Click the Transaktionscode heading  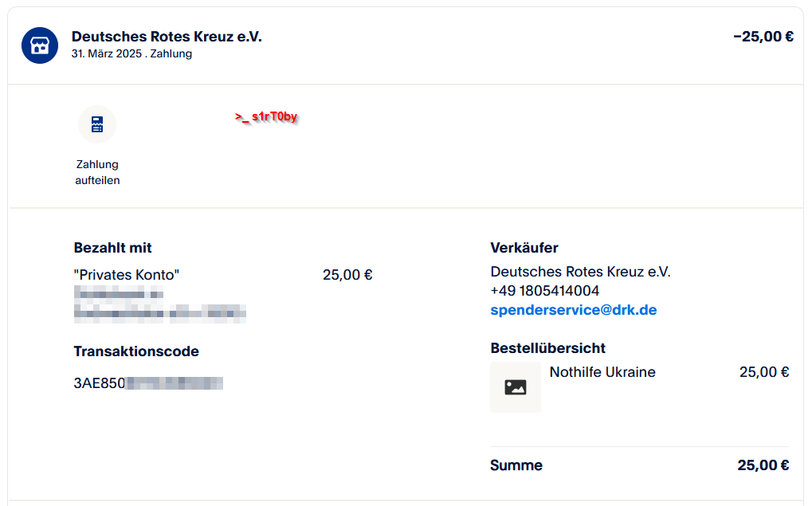pyautogui.click(x=136, y=351)
